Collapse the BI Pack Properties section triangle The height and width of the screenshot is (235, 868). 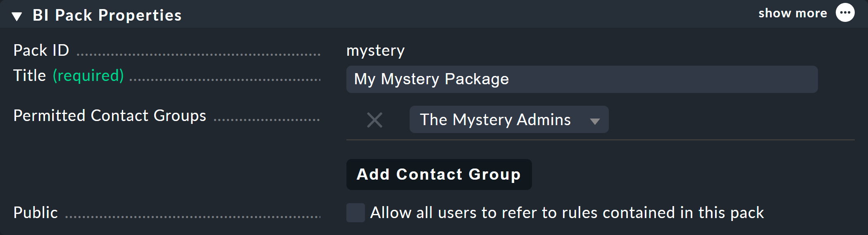(x=17, y=17)
